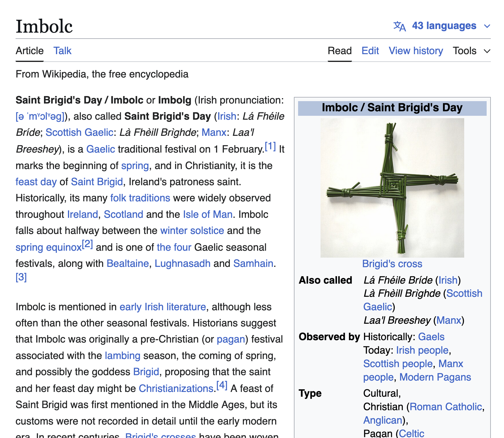The image size is (504, 438).
Task: Click the language translation icon
Action: tap(400, 26)
